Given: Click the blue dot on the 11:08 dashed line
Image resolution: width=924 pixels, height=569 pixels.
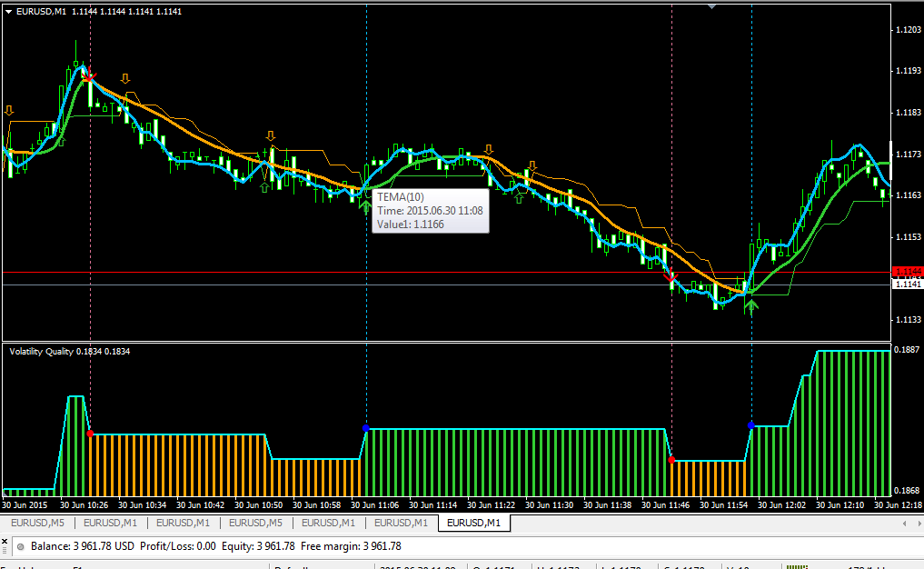Looking at the screenshot, I should point(366,428).
